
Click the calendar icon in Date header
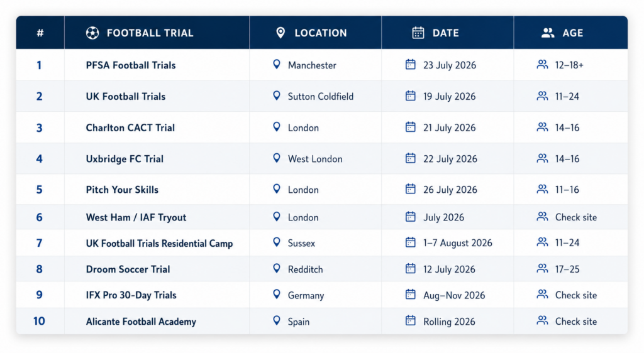pyautogui.click(x=418, y=33)
